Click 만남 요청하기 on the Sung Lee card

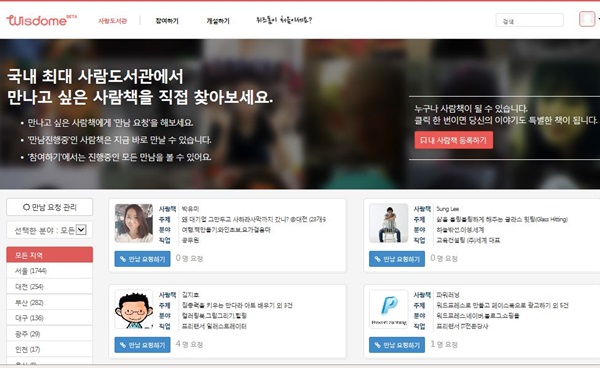click(397, 259)
